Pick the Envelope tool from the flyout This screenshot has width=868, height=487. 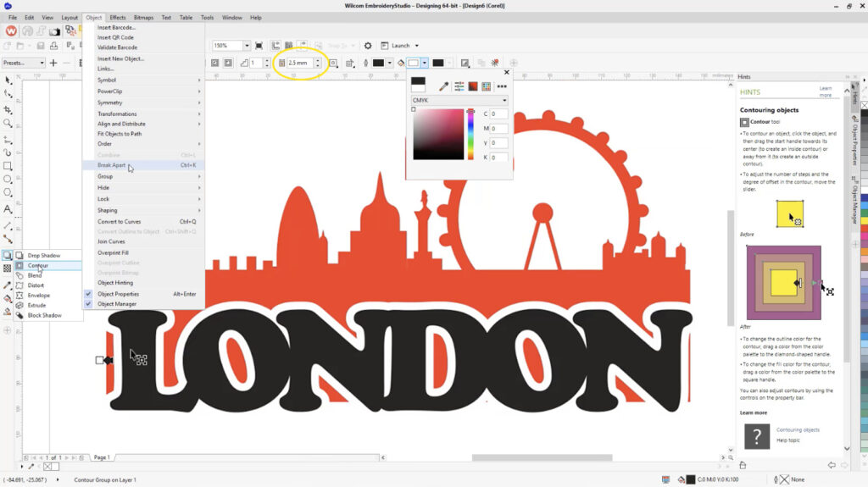click(39, 296)
